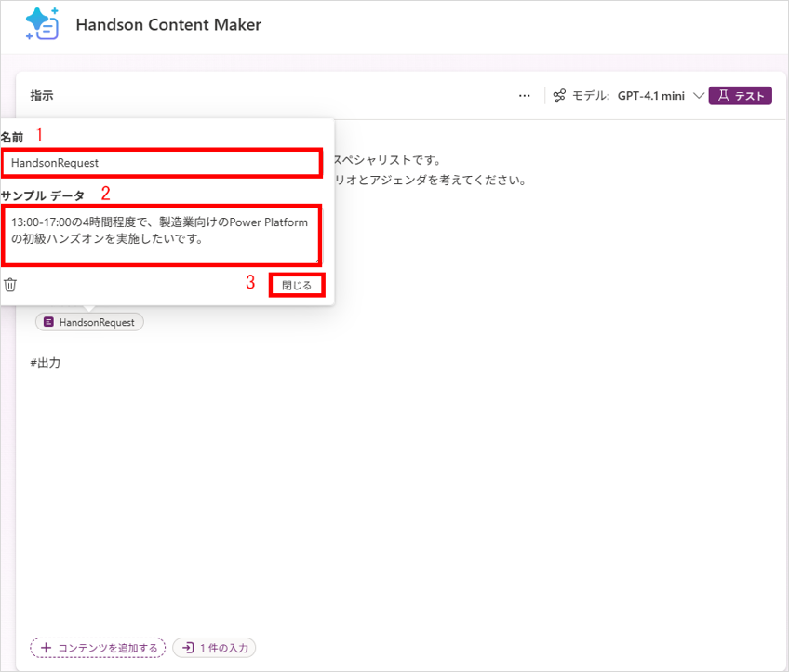The image size is (789, 672).
Task: Expand the model chevron arrow
Action: pyautogui.click(x=699, y=96)
